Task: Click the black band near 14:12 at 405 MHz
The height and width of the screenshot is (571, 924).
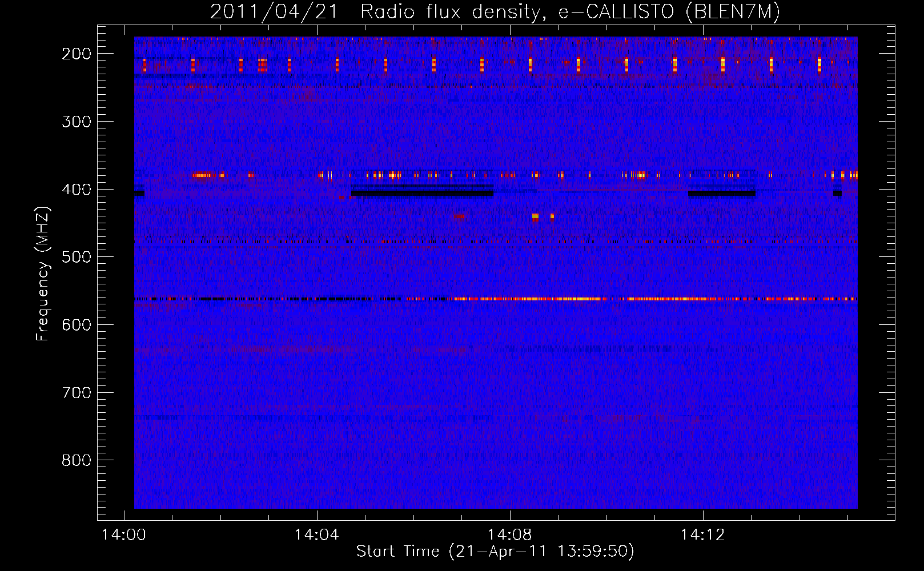Action: (722, 194)
